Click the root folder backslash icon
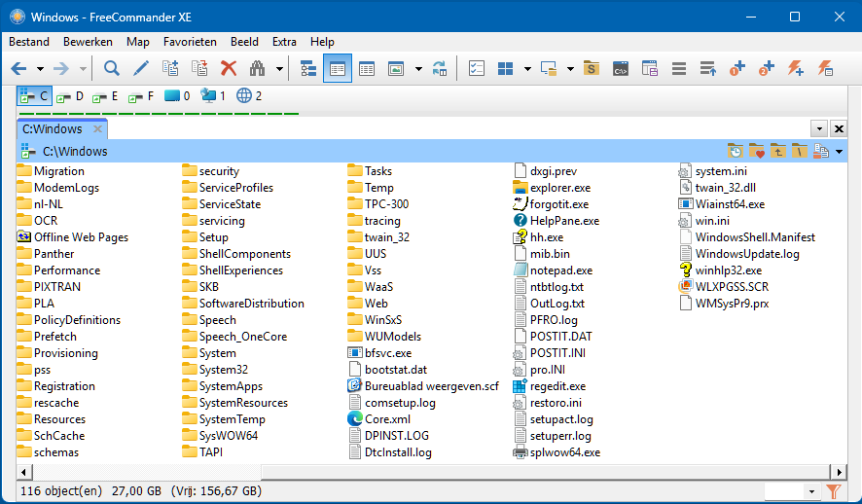The height and width of the screenshot is (504, 862). (800, 151)
